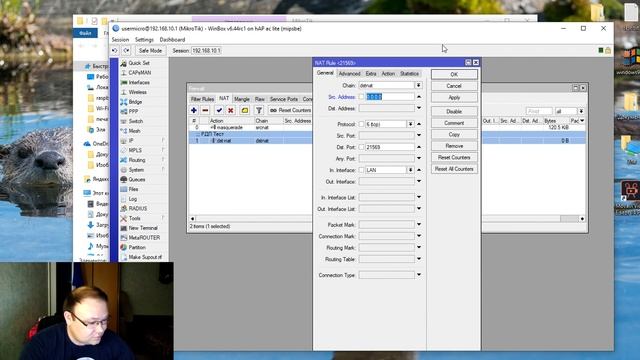Expand Routing Table field arrow
The width and height of the screenshot is (640, 360).
click(x=419, y=259)
